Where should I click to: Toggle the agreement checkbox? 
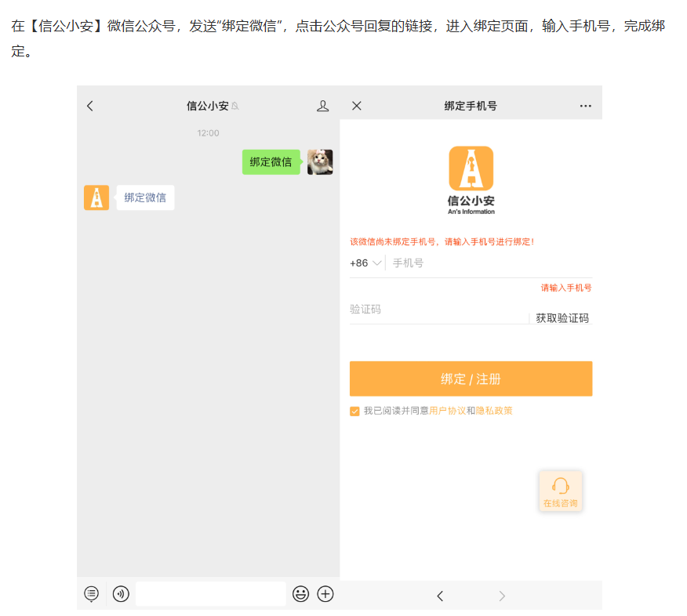click(354, 411)
